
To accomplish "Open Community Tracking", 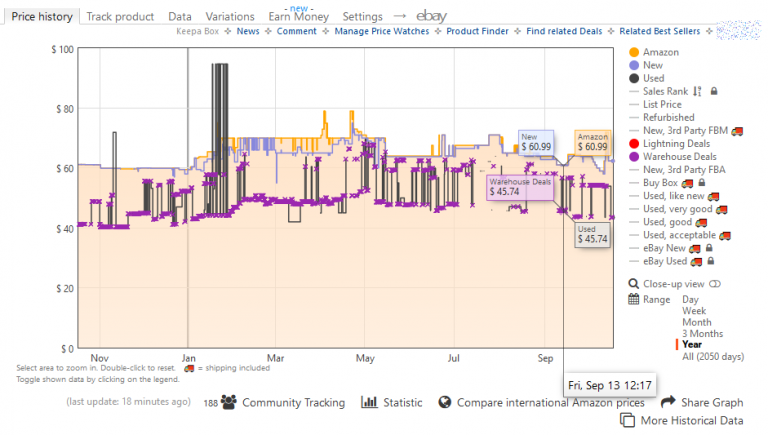I will point(293,403).
